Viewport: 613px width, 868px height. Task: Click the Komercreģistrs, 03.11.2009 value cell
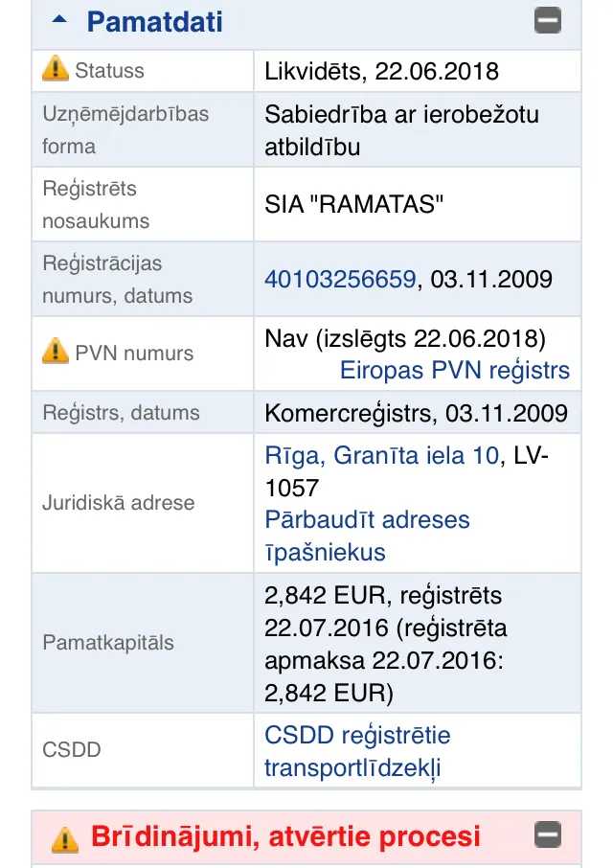[418, 412]
